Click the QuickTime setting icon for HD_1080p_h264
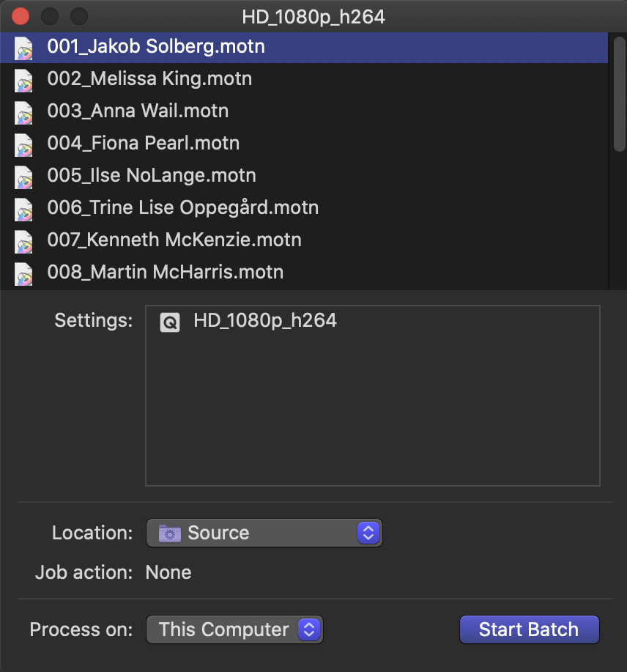 click(170, 322)
